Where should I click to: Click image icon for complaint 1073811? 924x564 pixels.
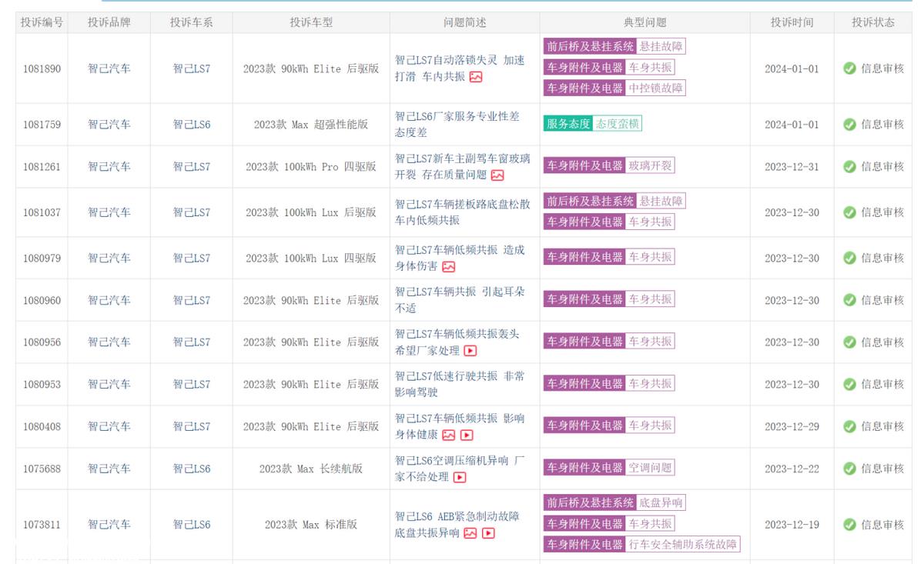(470, 533)
